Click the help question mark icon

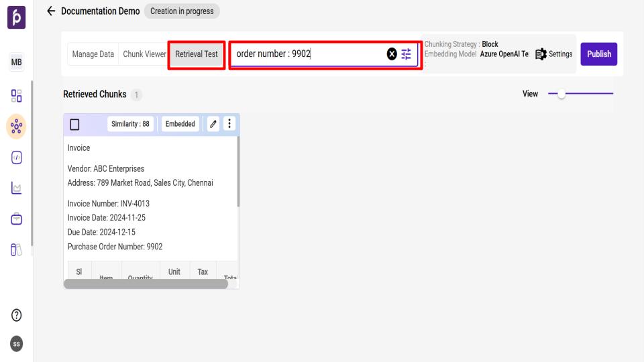(x=16, y=316)
